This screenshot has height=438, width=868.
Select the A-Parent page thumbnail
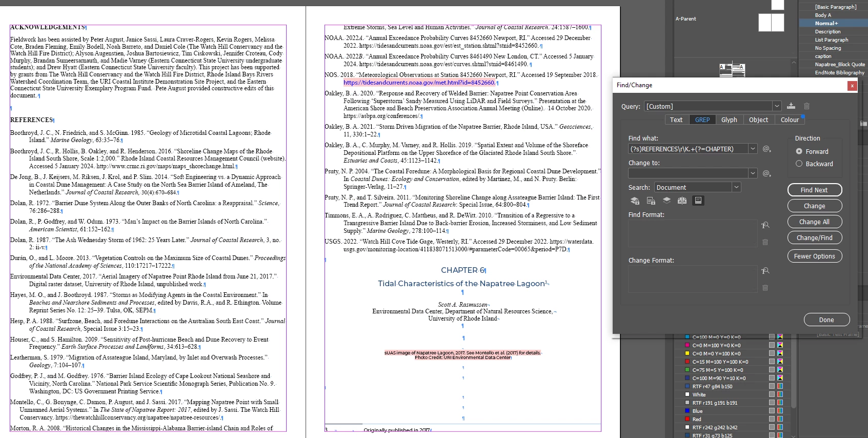pyautogui.click(x=771, y=23)
